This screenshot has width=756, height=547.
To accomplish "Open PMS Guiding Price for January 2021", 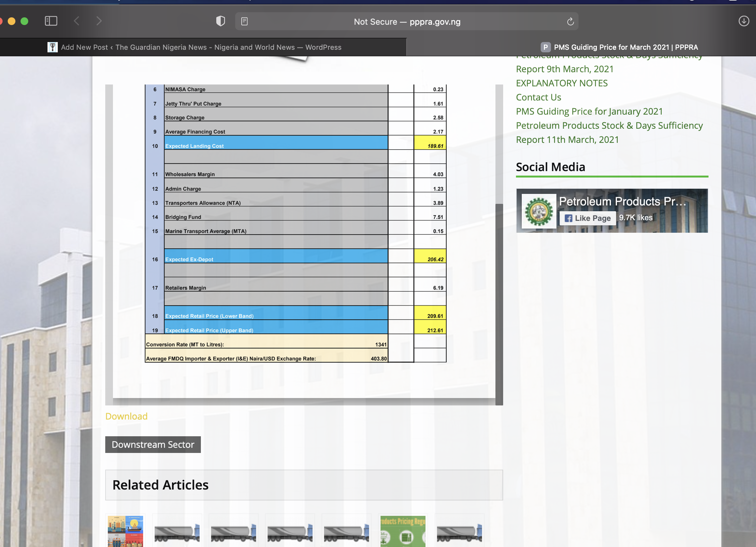I will pyautogui.click(x=589, y=111).
